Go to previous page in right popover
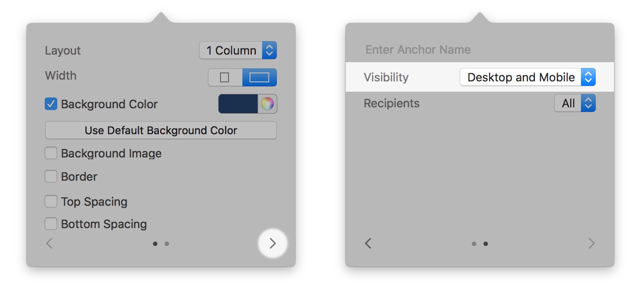The image size is (644, 297). pos(368,243)
